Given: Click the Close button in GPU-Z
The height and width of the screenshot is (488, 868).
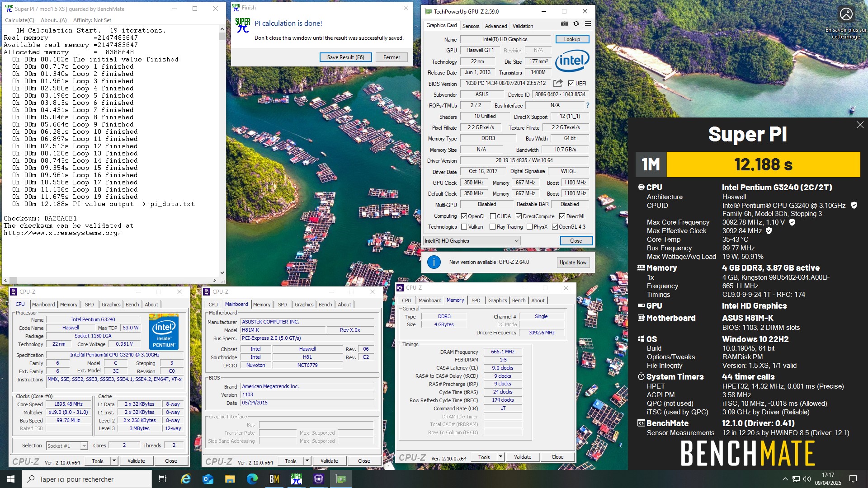Looking at the screenshot, I should point(576,241).
